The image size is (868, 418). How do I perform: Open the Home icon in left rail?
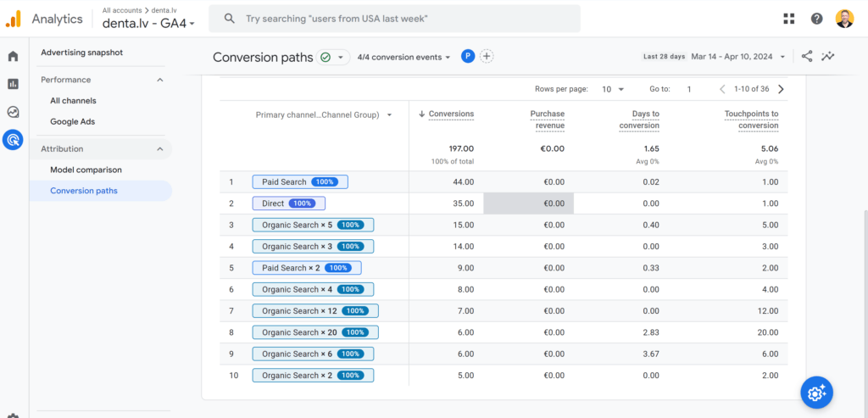point(13,56)
